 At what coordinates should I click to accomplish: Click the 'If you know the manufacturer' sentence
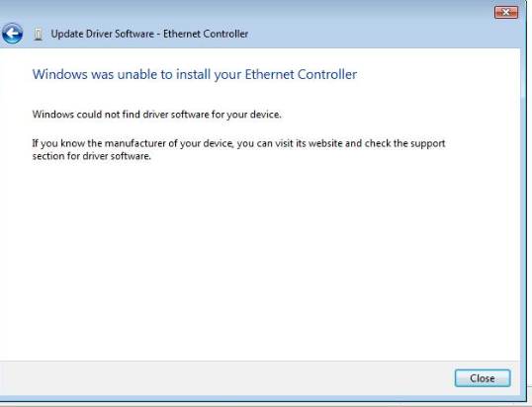click(x=238, y=143)
